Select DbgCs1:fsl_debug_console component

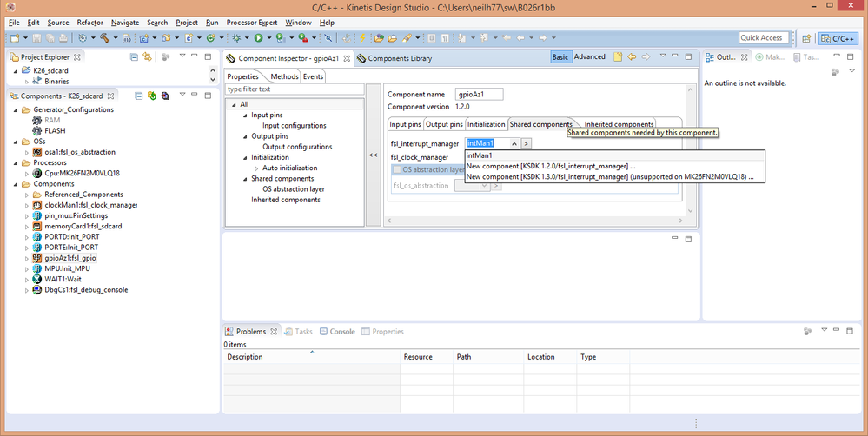pos(86,289)
